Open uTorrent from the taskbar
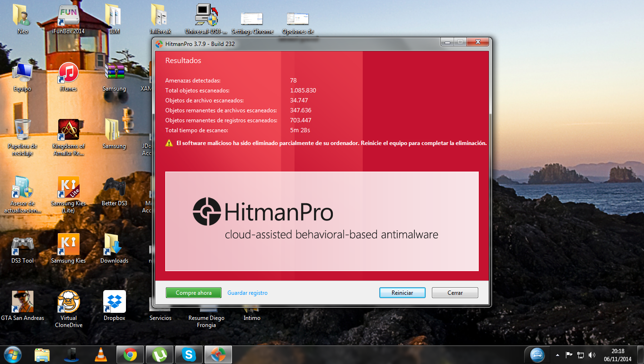Screen dimensions: 644x364 click(x=160, y=354)
